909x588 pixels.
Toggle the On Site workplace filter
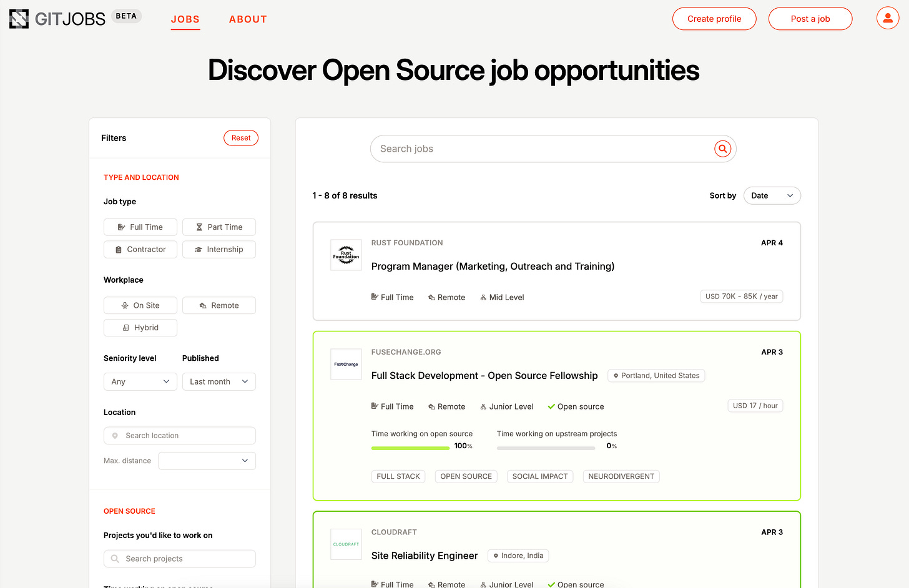tap(140, 305)
